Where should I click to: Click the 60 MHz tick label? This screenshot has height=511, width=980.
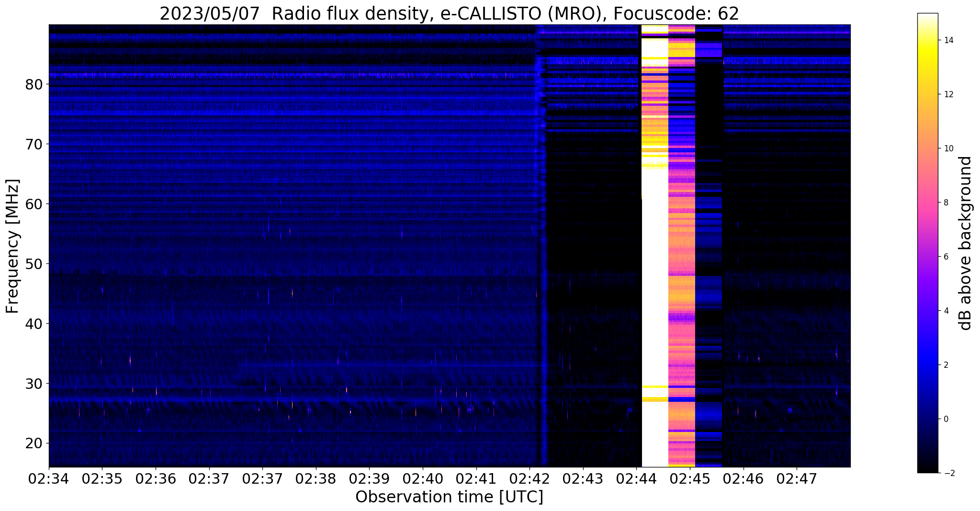(x=34, y=204)
